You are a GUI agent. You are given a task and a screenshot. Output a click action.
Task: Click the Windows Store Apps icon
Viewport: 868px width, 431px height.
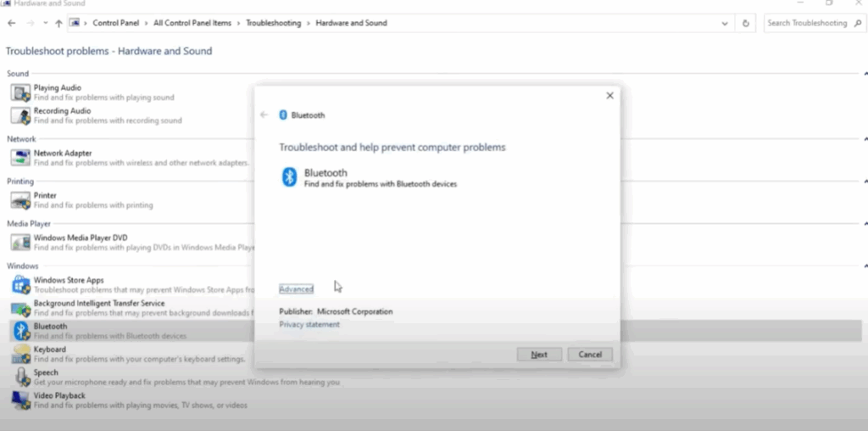coord(20,285)
